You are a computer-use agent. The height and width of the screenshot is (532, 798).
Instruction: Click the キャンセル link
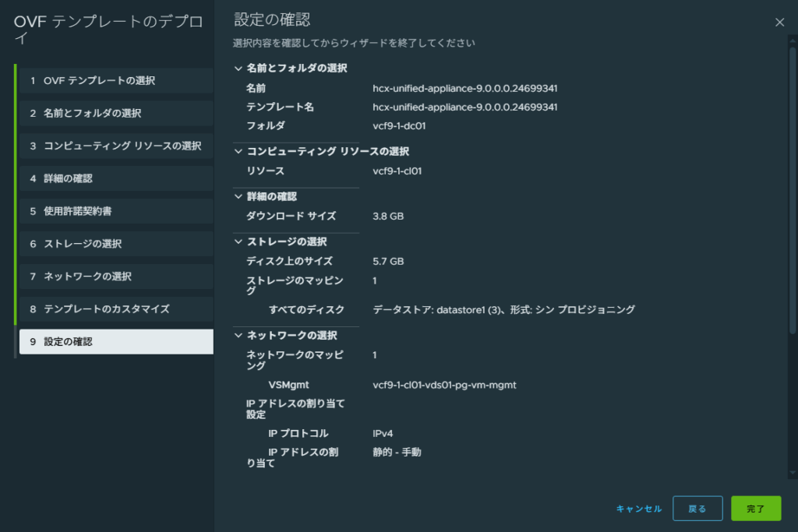(638, 509)
